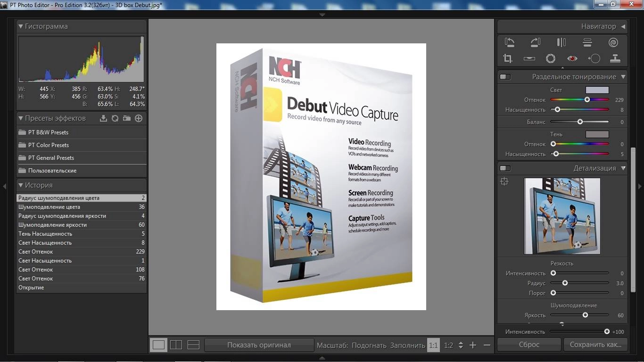Revert to the Открытие history step

tap(82, 288)
